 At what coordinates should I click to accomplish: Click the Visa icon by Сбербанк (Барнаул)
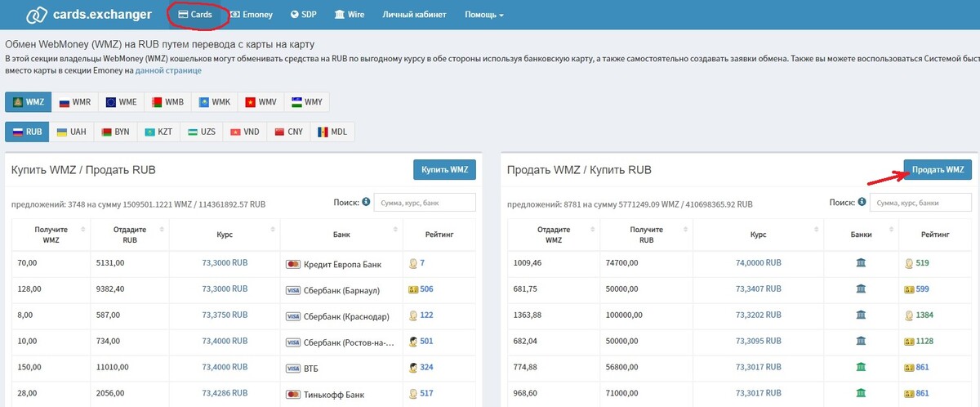pyautogui.click(x=294, y=290)
